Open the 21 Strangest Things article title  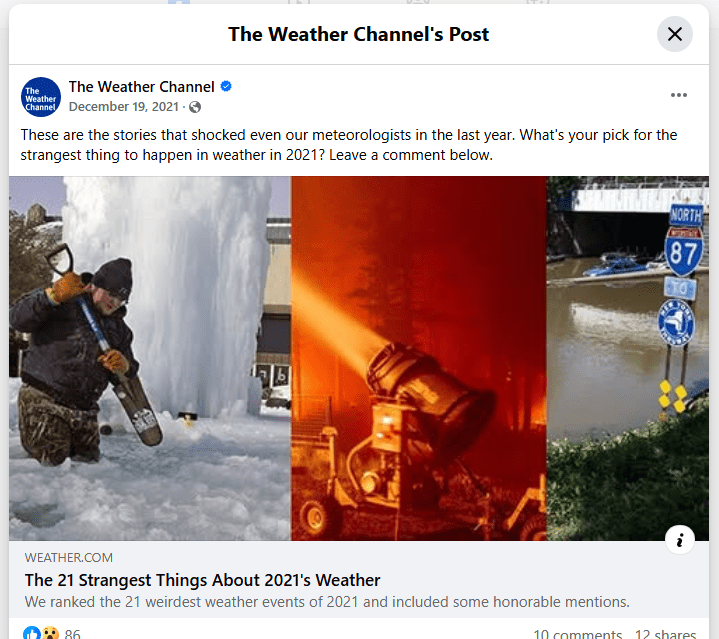[202, 580]
